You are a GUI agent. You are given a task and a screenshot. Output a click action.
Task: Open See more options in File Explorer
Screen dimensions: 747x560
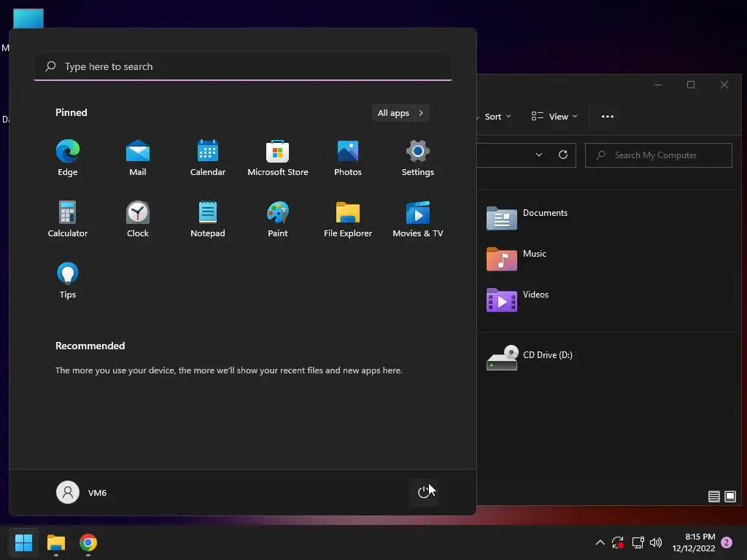608,117
